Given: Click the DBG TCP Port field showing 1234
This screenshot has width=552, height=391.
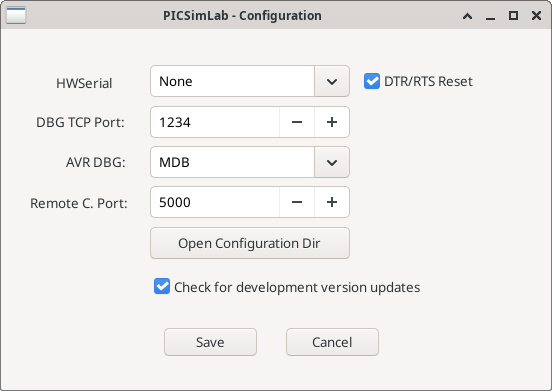Looking at the screenshot, I should tap(215, 122).
